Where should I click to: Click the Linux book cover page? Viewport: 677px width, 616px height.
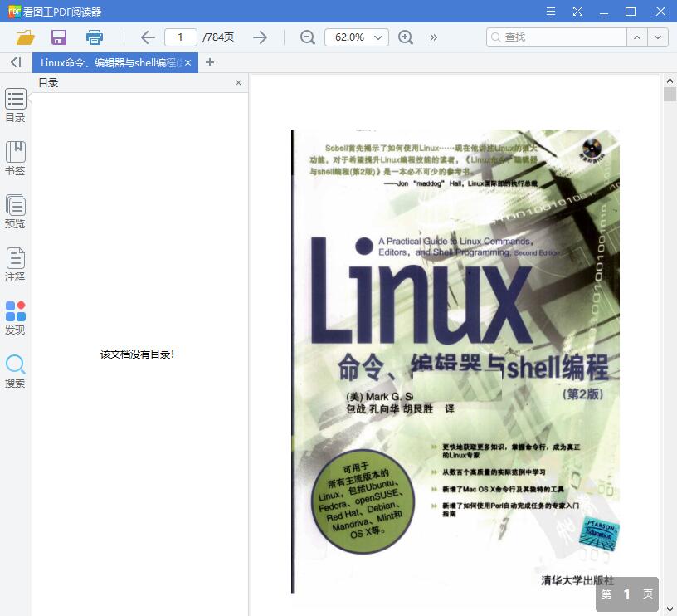(x=455, y=361)
